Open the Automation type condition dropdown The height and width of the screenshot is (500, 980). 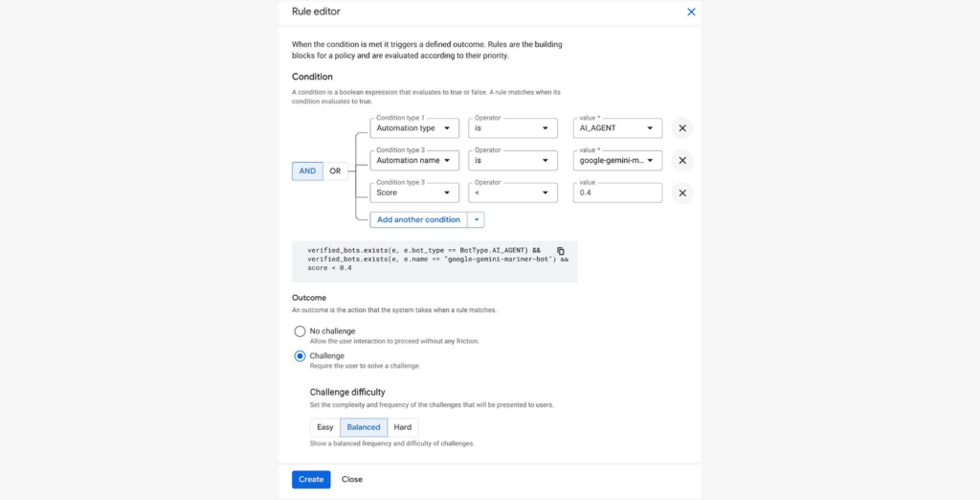[414, 128]
